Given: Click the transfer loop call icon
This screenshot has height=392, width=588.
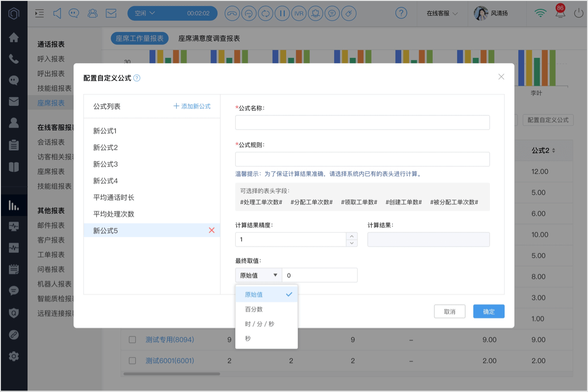Looking at the screenshot, I should [x=265, y=13].
